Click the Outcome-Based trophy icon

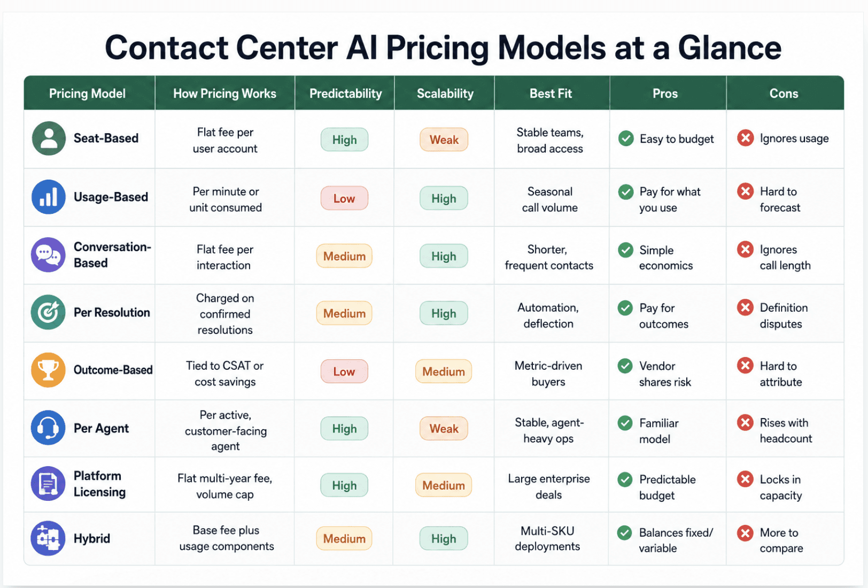tap(49, 370)
